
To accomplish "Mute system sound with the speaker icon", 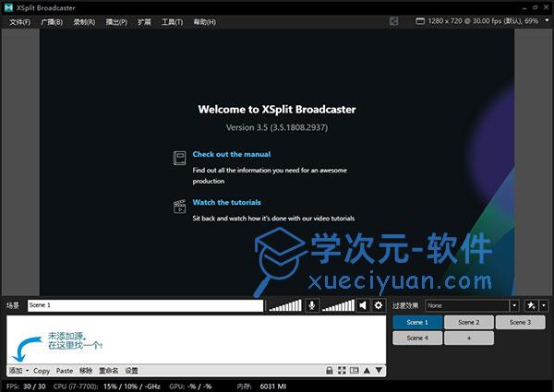I will click(x=363, y=305).
